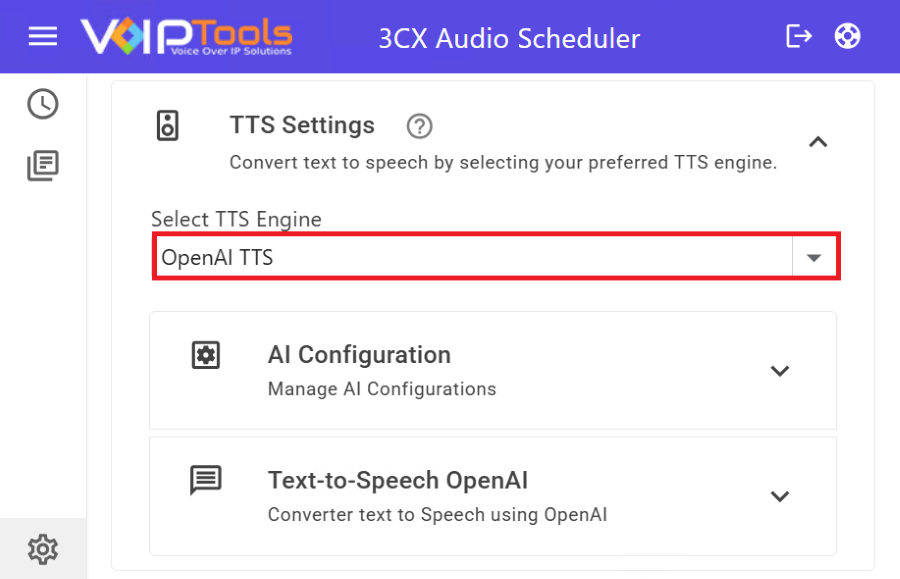Open the hamburger navigation menu

pyautogui.click(x=43, y=37)
